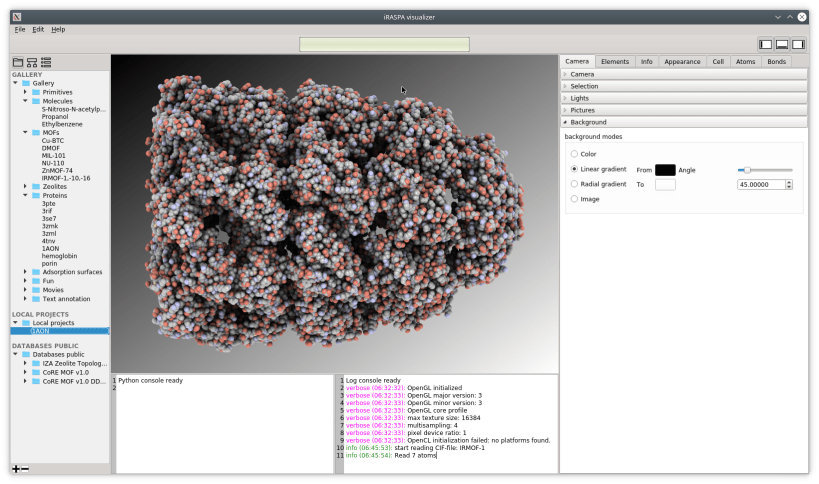Pick the white To gradient color

665,184
